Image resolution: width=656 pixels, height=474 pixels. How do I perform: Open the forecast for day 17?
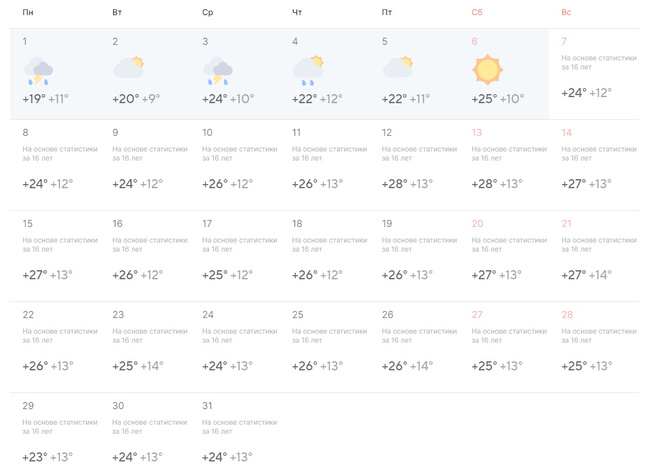238,255
